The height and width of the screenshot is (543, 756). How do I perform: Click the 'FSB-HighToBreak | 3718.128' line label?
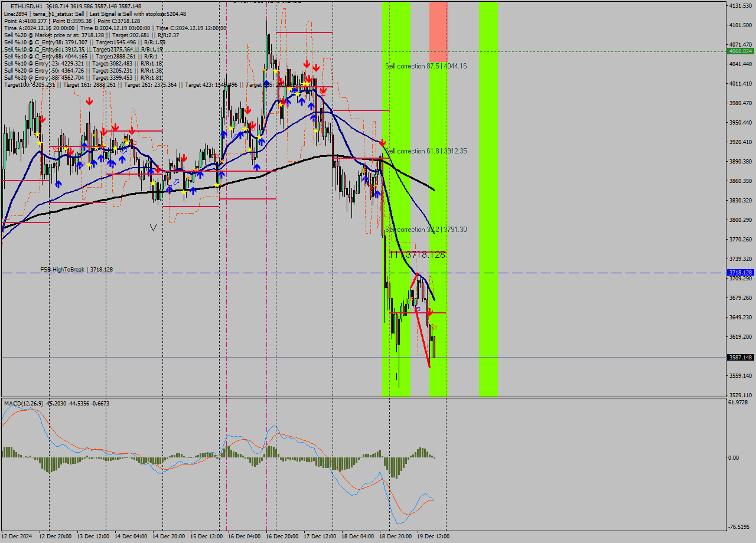pos(76,269)
